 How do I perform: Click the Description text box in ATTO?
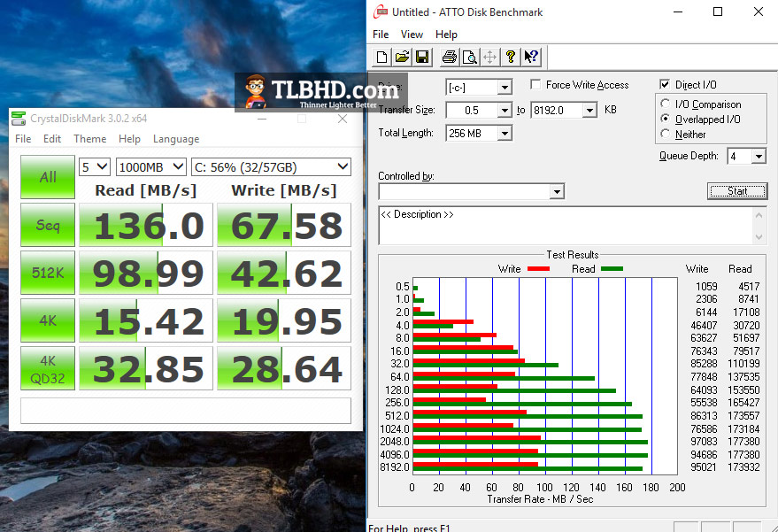click(566, 226)
